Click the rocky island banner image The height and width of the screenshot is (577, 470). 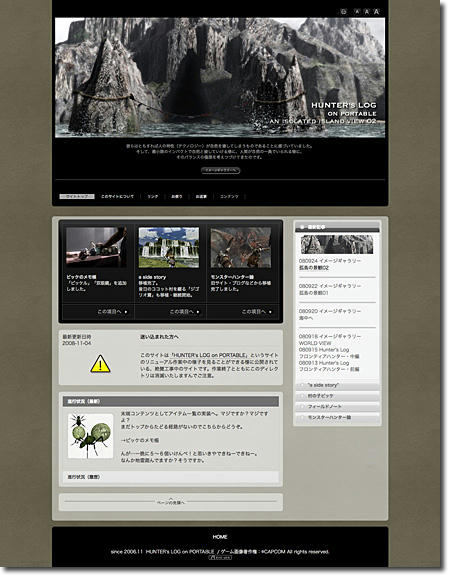(220, 78)
